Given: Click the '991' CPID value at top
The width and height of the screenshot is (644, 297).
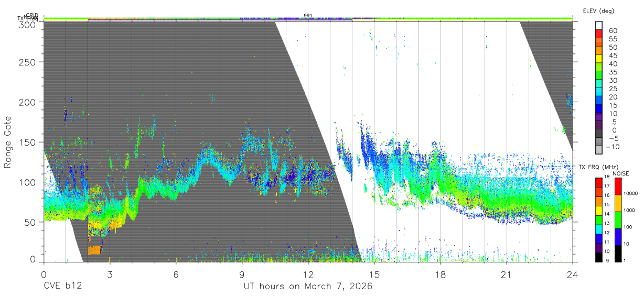Looking at the screenshot, I should point(308,16).
